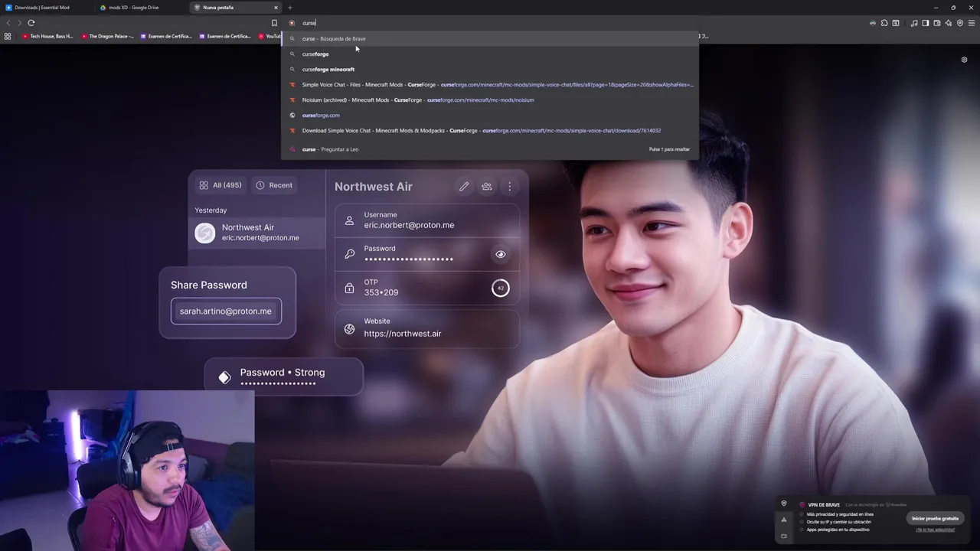
Task: Select the VPN tab icon in the widget
Action: [783, 504]
